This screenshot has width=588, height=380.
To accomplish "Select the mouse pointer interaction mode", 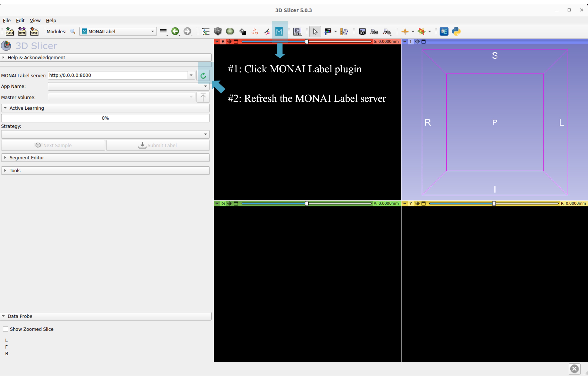I will click(x=315, y=32).
